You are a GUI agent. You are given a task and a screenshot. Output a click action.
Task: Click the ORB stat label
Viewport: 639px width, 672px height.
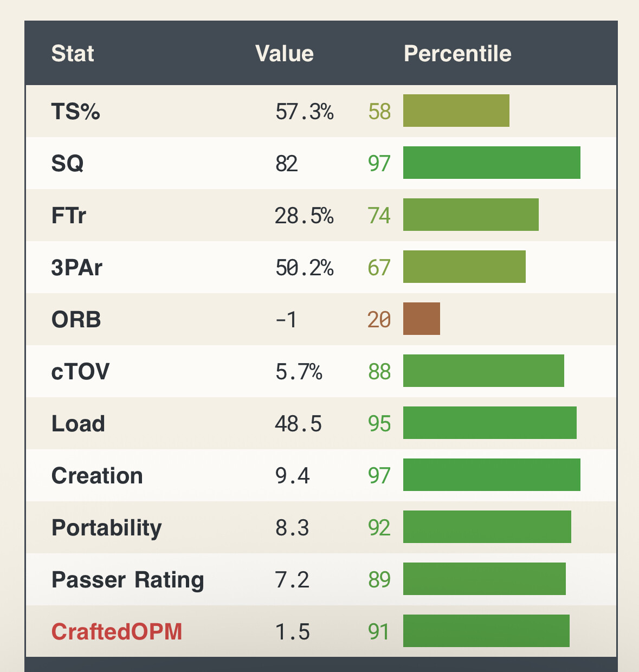(x=76, y=320)
